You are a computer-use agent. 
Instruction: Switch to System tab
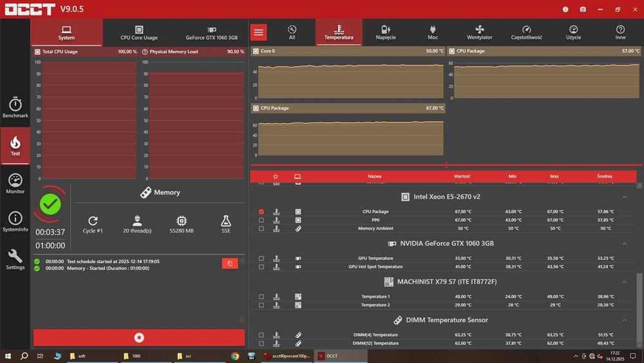click(66, 32)
